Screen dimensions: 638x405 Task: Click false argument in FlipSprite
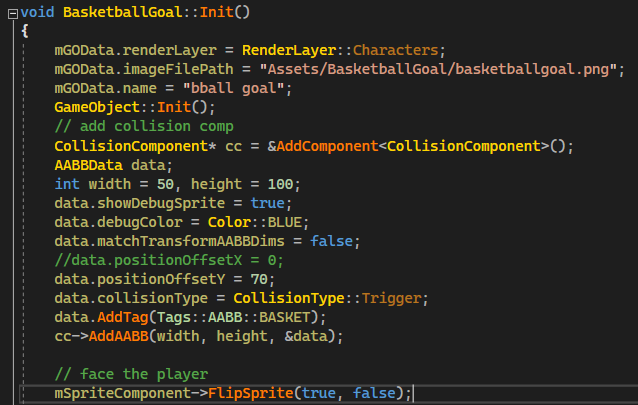point(374,394)
